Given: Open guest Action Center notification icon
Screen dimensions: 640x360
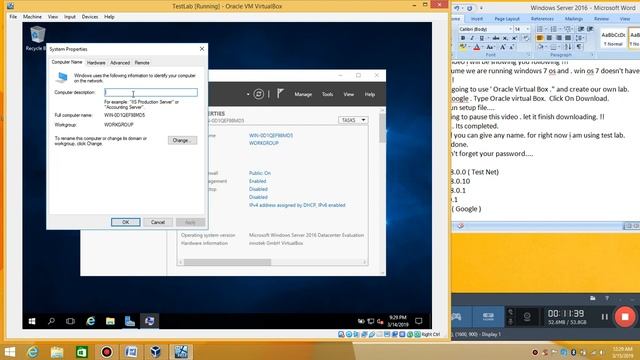Looking at the screenshot, I should (418, 321).
